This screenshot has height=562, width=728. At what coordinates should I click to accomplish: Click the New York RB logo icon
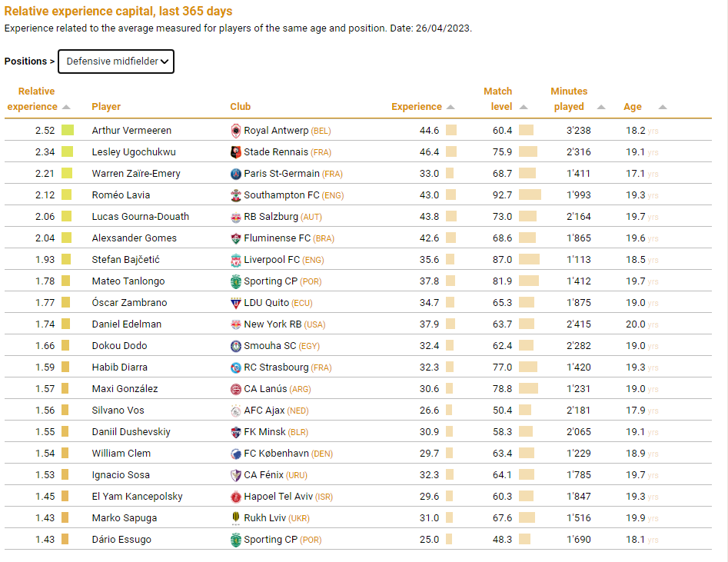(x=236, y=324)
